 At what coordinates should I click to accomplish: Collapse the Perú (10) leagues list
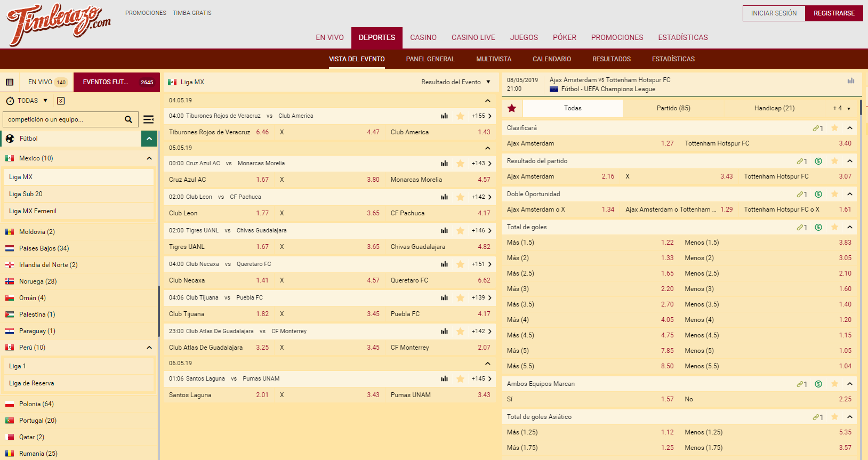[x=149, y=348]
